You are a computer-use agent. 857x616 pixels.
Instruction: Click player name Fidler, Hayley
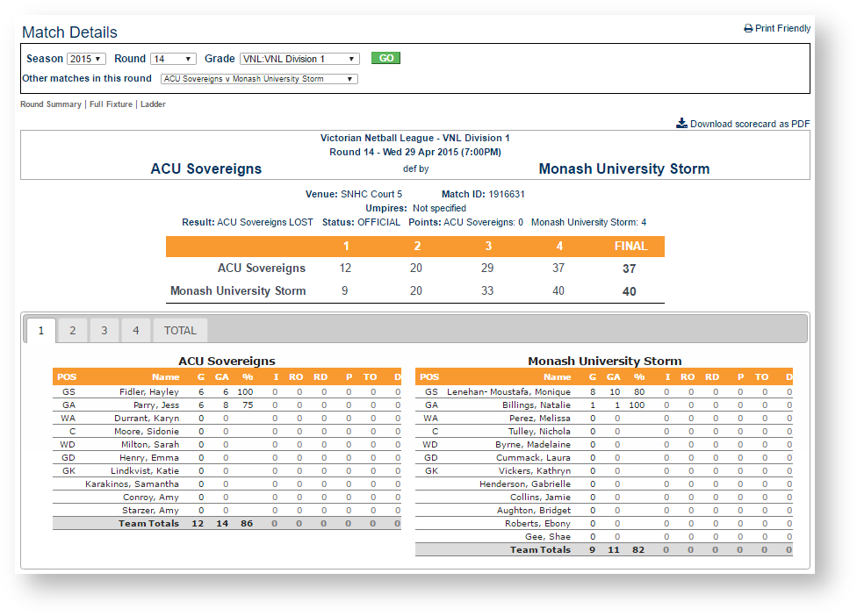(x=149, y=392)
